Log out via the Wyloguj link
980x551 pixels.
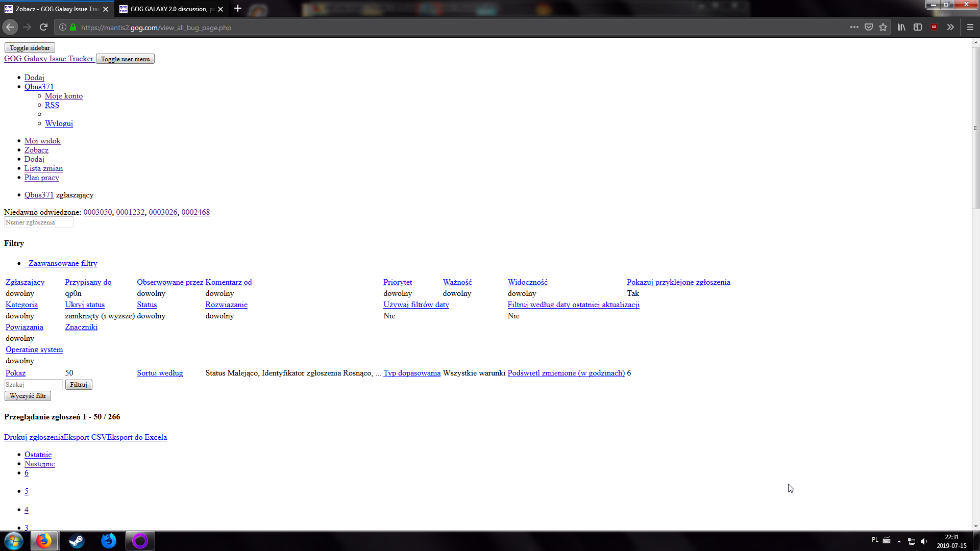pyautogui.click(x=59, y=123)
